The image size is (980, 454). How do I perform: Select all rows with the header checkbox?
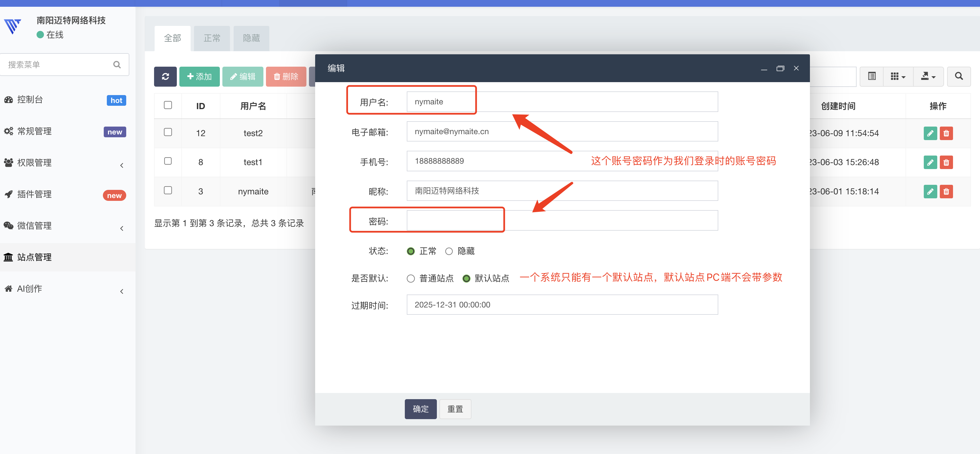[x=168, y=105]
